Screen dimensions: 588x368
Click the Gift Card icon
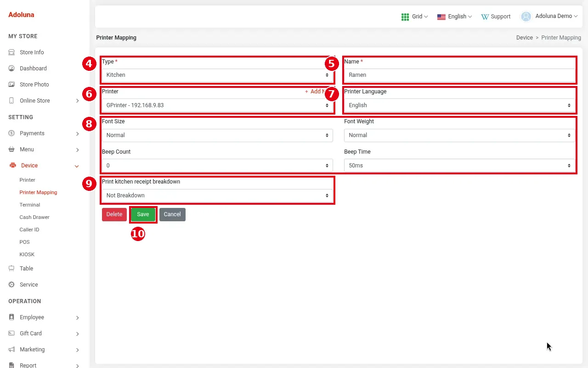pos(11,333)
